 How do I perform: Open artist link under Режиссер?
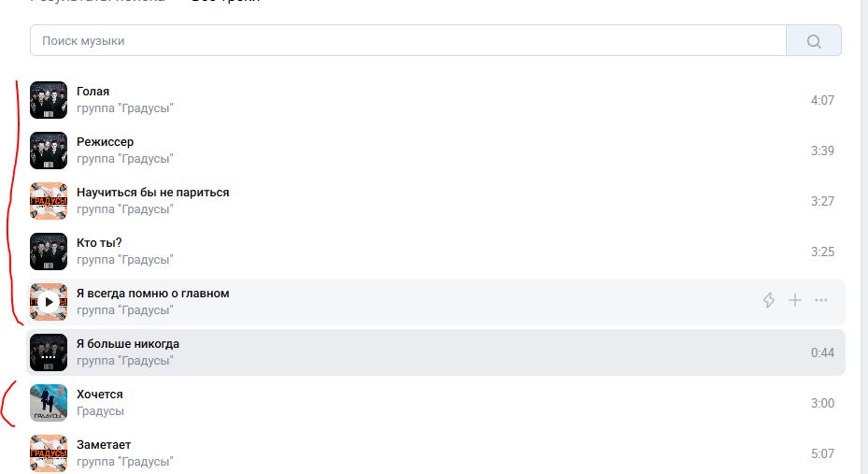pyautogui.click(x=125, y=158)
